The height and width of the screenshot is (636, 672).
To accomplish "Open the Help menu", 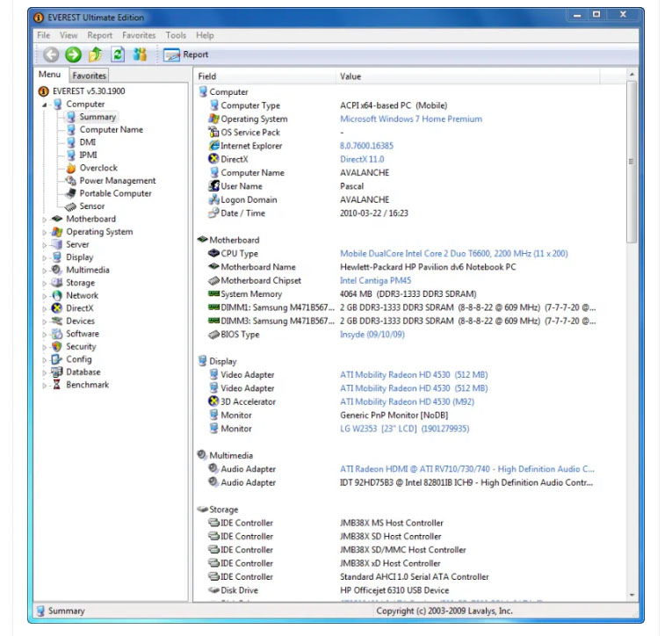I will [205, 35].
